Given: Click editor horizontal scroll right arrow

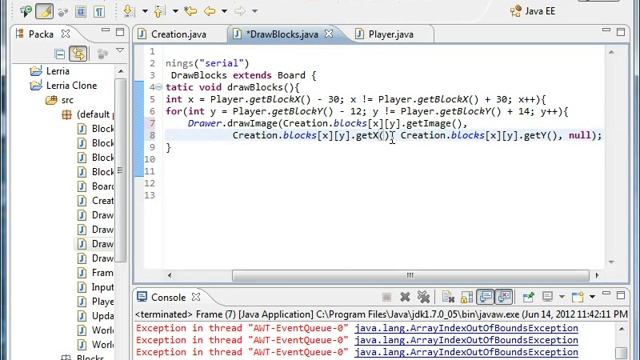Looking at the screenshot, I should tap(597, 276).
